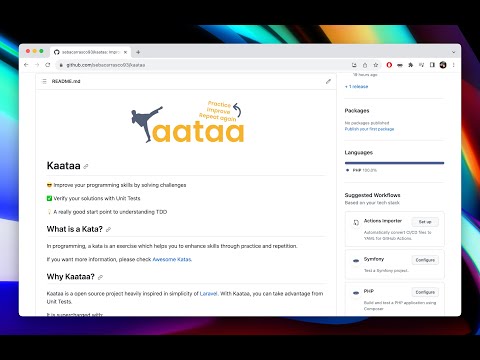Click 'Verify your solutions with Unit Tests' line

click(93, 198)
